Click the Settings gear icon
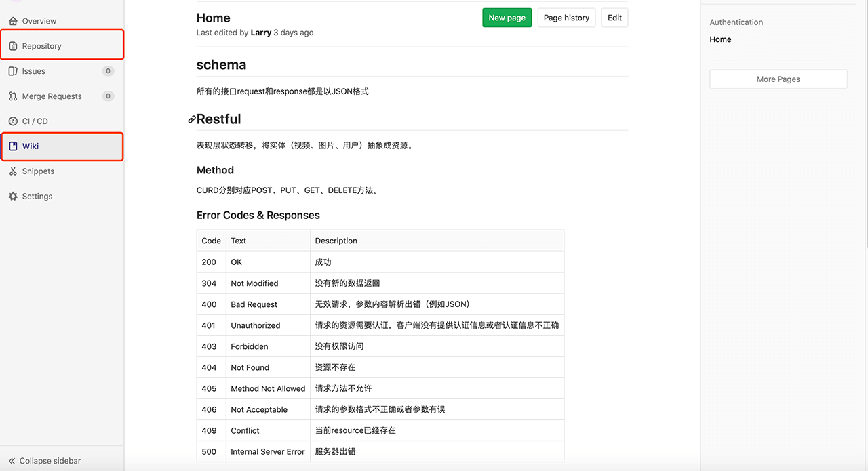868x471 pixels. (13, 197)
